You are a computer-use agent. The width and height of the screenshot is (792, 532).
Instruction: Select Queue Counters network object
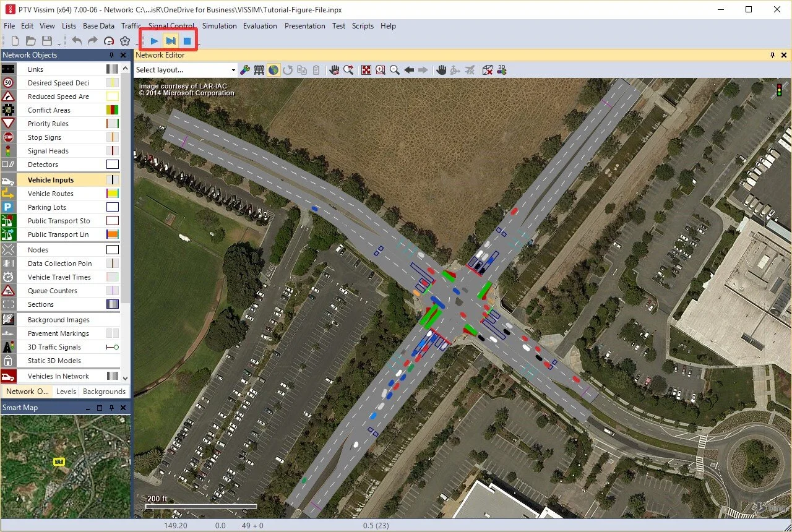tap(53, 291)
